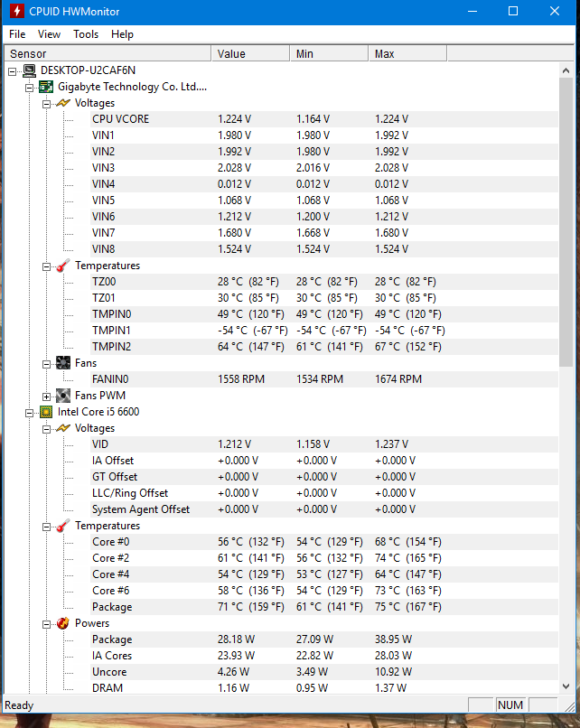Image resolution: width=580 pixels, height=728 pixels.
Task: Click the Gigabyte motherboard icon
Action: point(46,87)
